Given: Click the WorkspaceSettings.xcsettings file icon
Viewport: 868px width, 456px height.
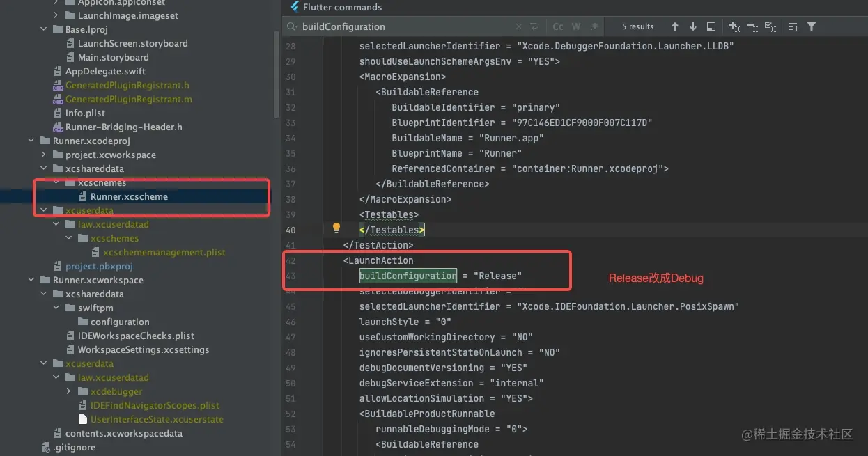Looking at the screenshot, I should (x=71, y=349).
